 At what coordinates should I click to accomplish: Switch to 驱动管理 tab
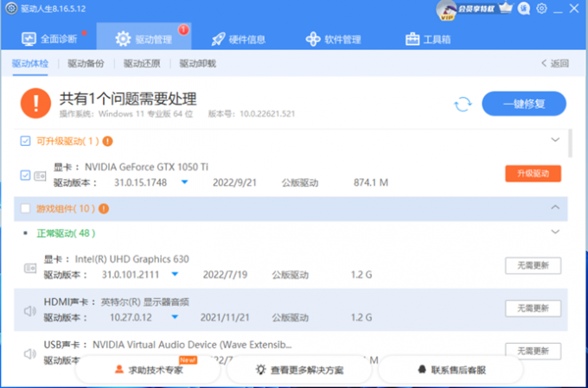144,36
